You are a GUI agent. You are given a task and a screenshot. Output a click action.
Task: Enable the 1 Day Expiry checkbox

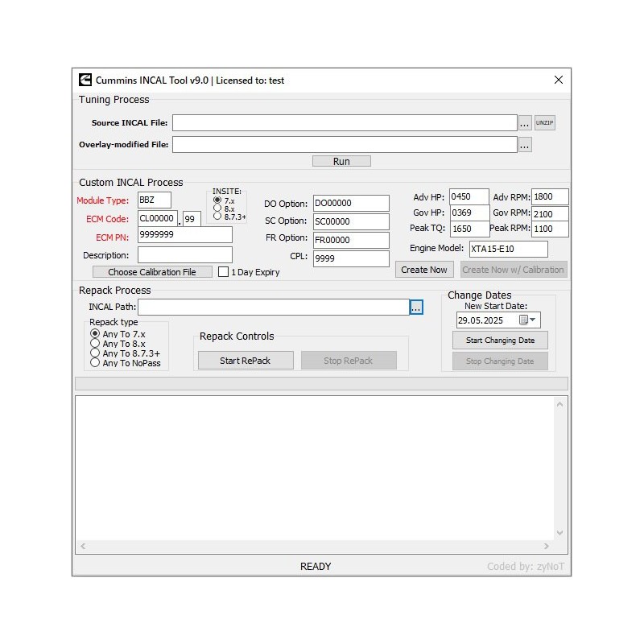pos(223,272)
